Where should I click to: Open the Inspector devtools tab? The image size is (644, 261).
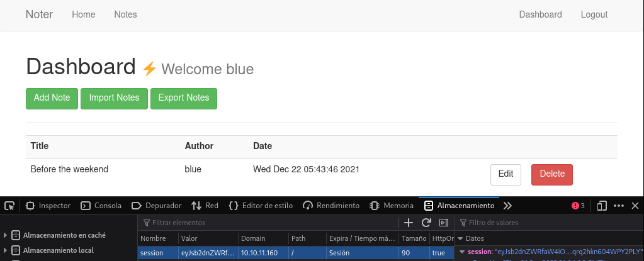48,206
